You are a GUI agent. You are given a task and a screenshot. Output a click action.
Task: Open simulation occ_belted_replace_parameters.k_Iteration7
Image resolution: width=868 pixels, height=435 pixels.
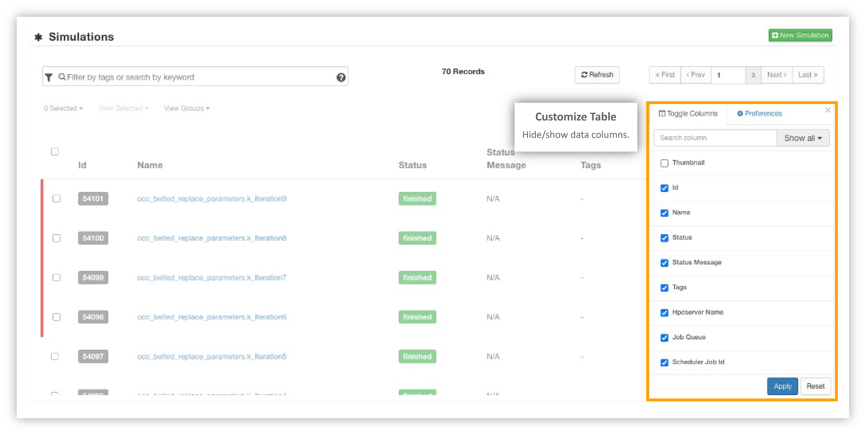point(212,278)
